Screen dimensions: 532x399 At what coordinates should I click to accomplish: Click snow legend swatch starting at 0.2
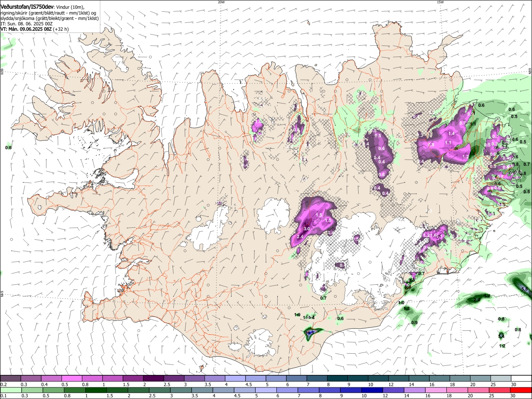(x=10, y=379)
